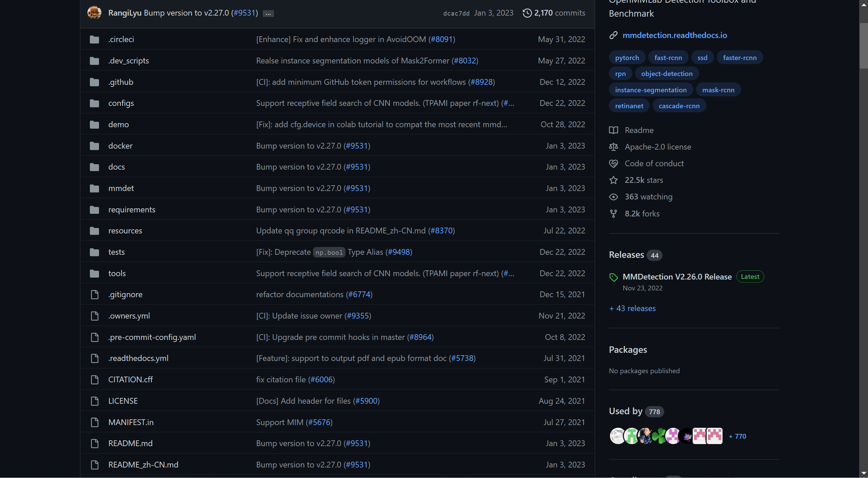
Task: Open Apache-2.0 license link
Action: coord(658,147)
